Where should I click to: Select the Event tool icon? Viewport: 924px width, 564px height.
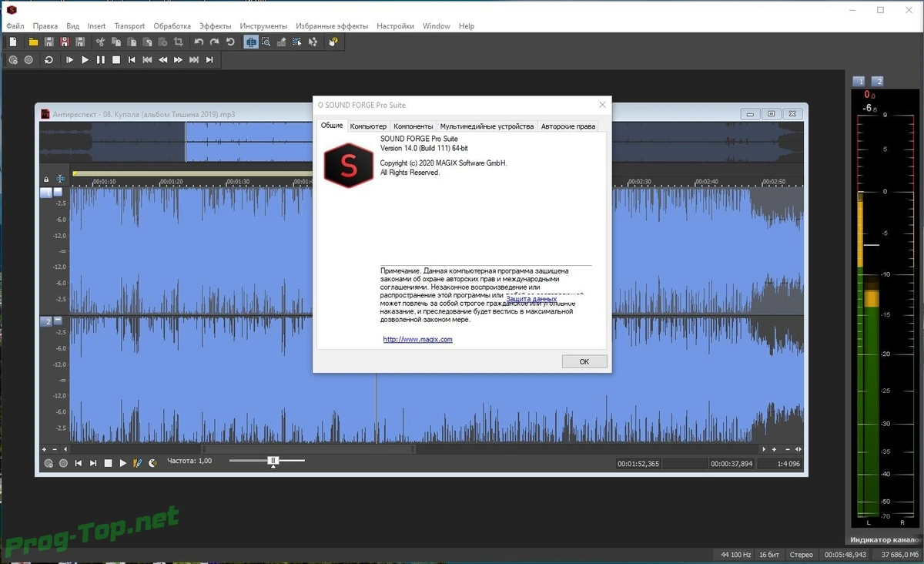pyautogui.click(x=296, y=42)
